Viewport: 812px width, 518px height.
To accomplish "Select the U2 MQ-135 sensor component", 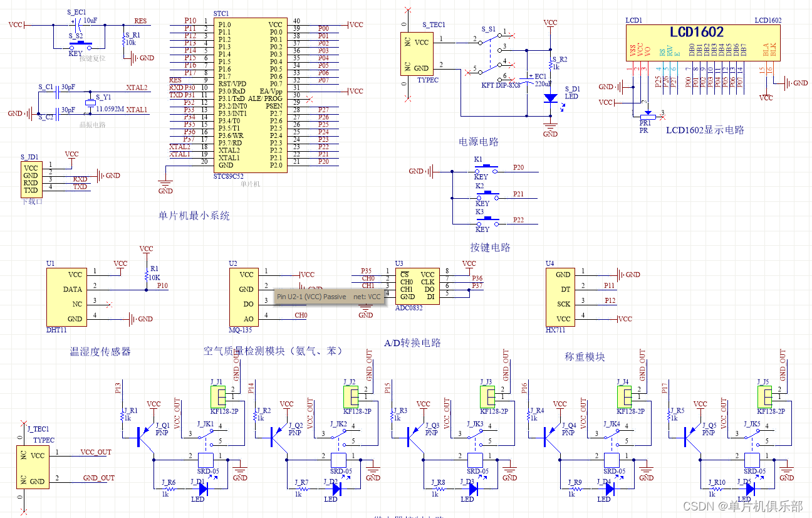I will coord(244,297).
